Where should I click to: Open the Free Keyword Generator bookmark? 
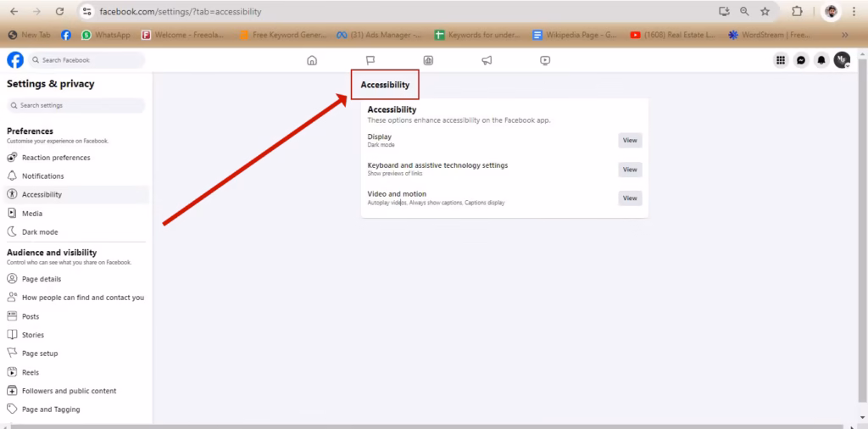[283, 35]
